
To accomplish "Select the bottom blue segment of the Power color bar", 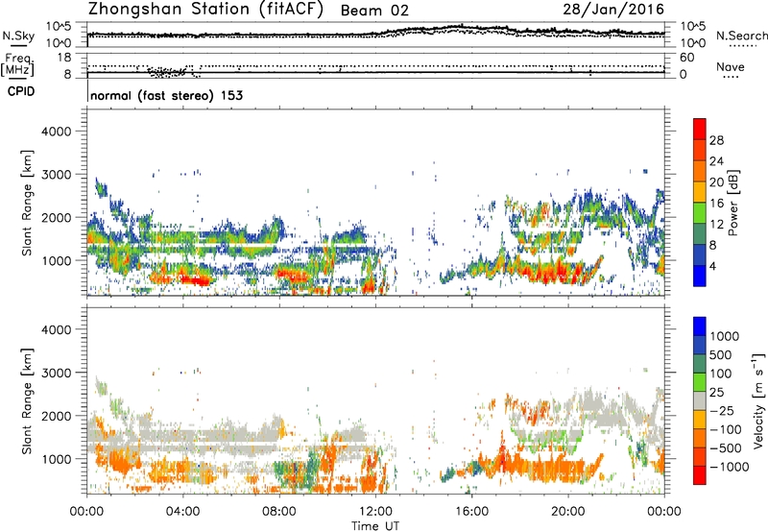I will pyautogui.click(x=700, y=277).
